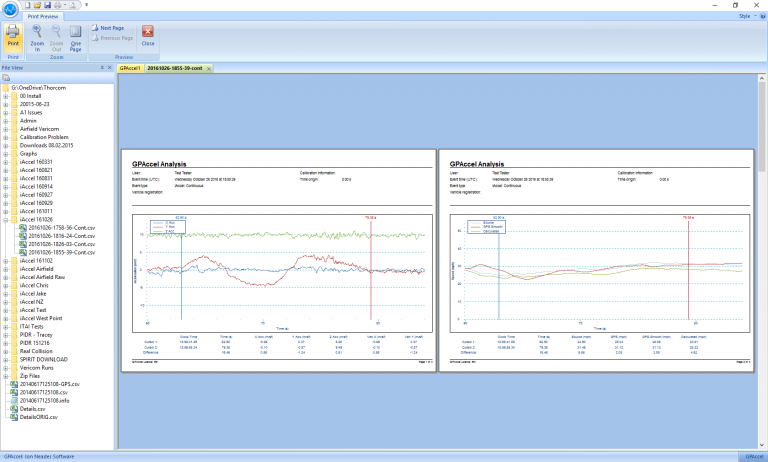This screenshot has width=768, height=462.
Task: Pin the File View panel
Action: (101, 68)
